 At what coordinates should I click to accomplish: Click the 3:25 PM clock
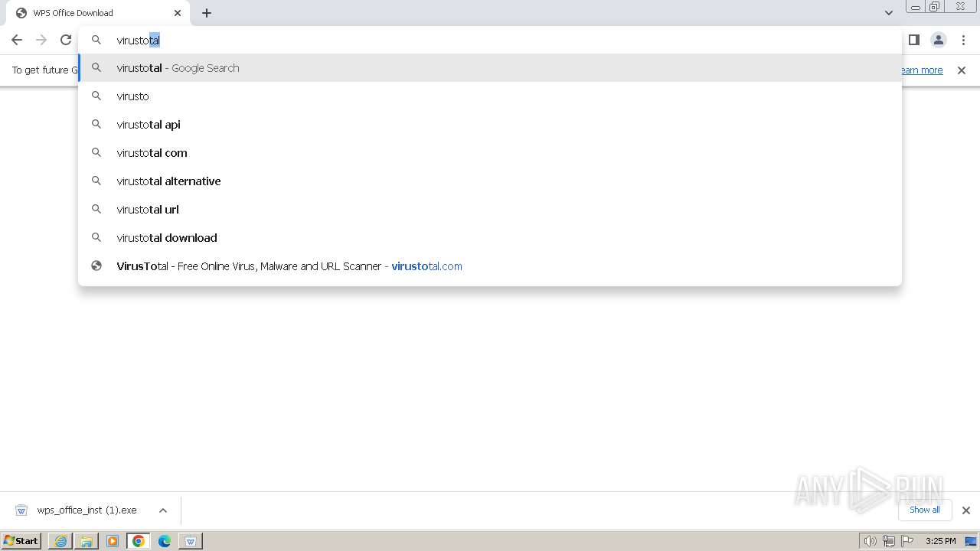coord(940,541)
